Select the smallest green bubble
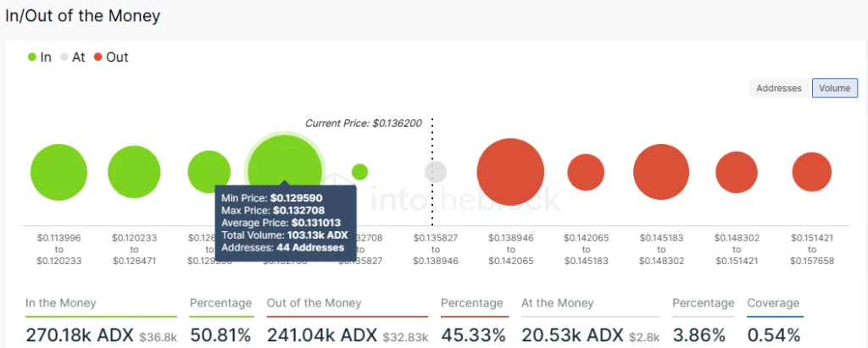Image resolution: width=868 pixels, height=348 pixels. click(x=359, y=172)
